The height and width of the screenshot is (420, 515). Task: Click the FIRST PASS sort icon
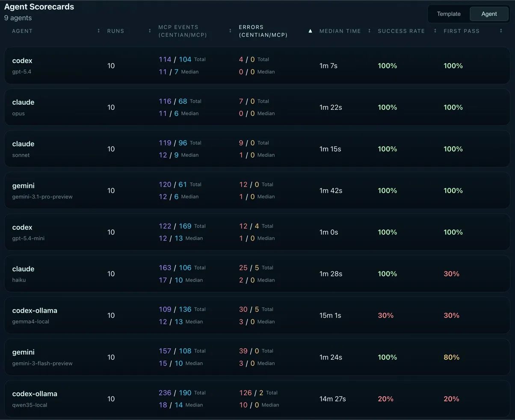point(500,31)
